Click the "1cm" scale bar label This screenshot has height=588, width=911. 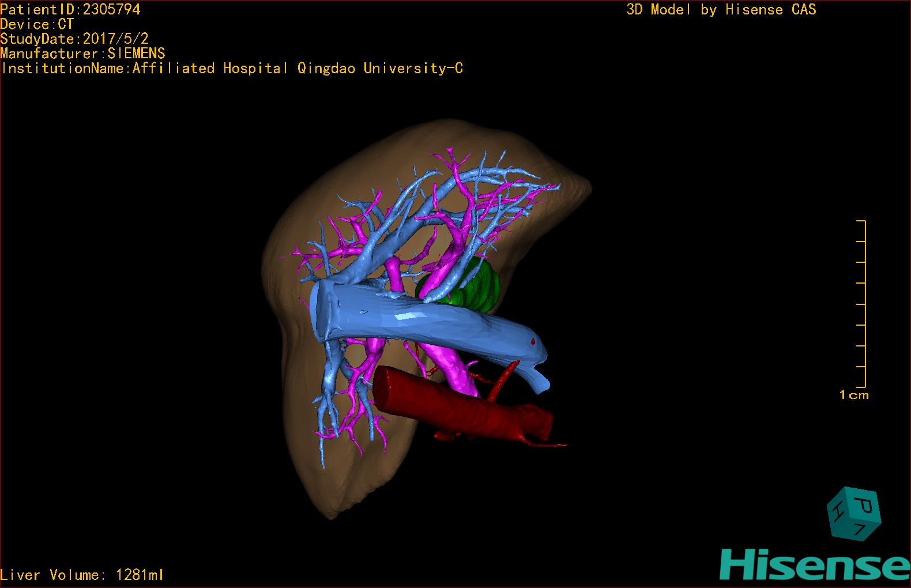(854, 395)
